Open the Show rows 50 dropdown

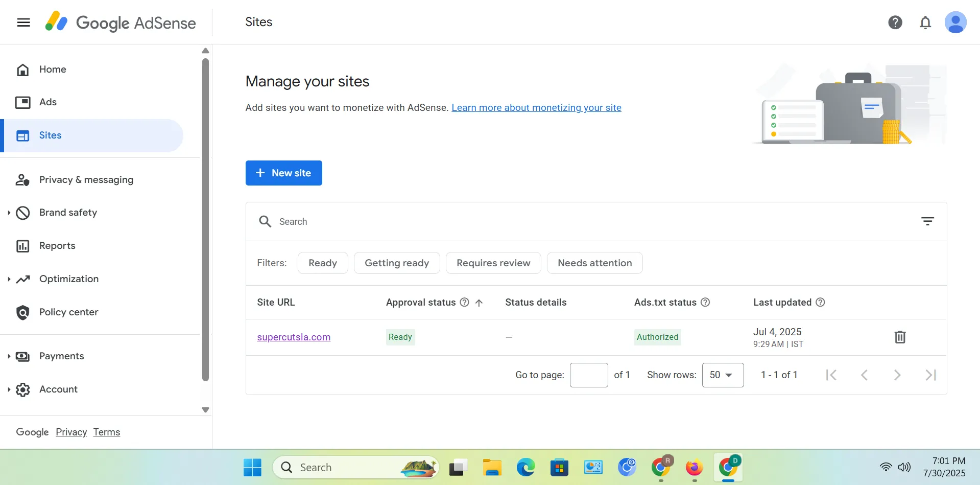[723, 375]
